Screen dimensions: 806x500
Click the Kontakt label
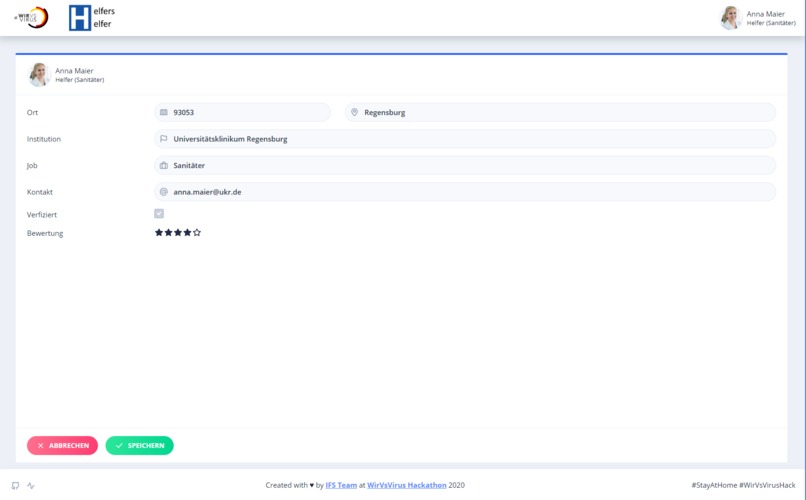coord(40,192)
